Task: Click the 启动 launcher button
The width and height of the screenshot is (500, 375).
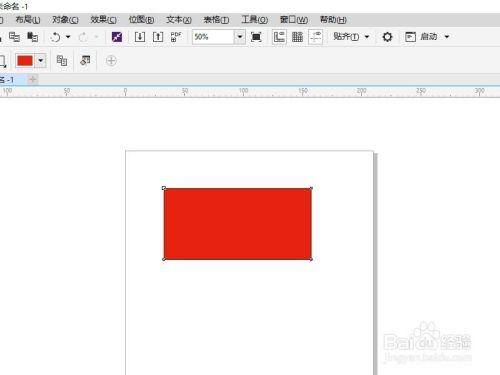Action: point(427,37)
